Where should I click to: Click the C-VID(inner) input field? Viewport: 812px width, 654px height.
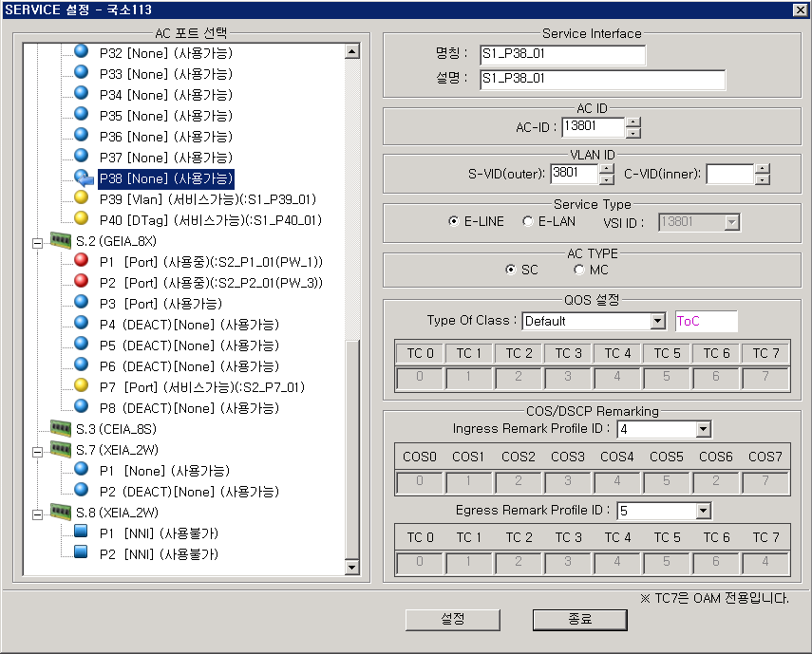click(730, 174)
